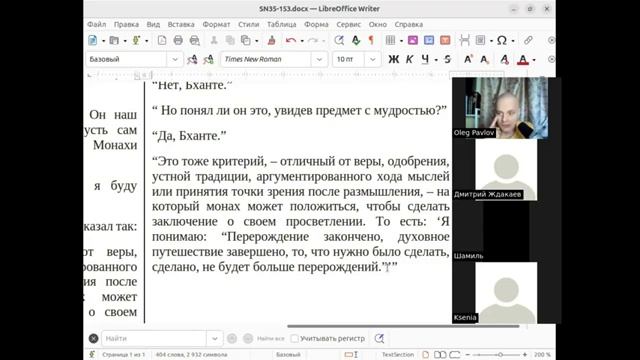Open the Undo history dropdown arrow

coord(302,41)
